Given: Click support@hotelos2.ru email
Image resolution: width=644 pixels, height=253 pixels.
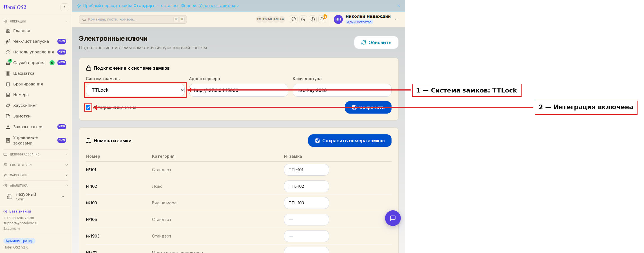Looking at the screenshot, I should [x=21, y=223].
